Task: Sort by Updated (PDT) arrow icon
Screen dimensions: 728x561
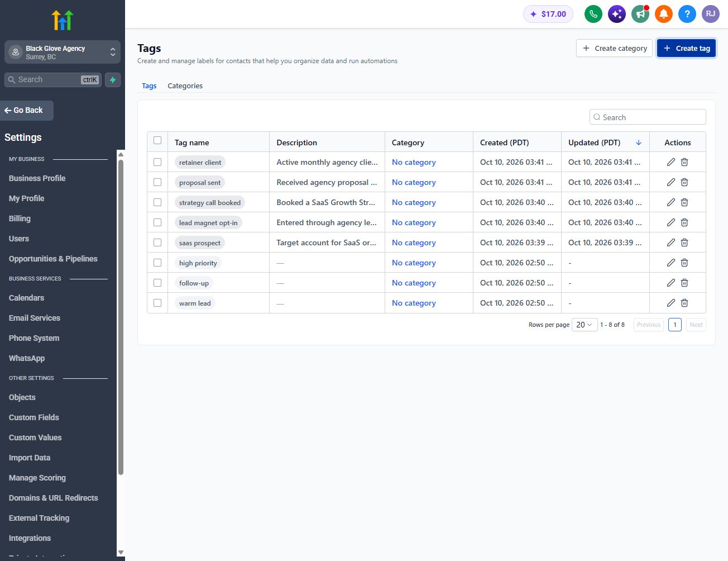Action: [639, 142]
